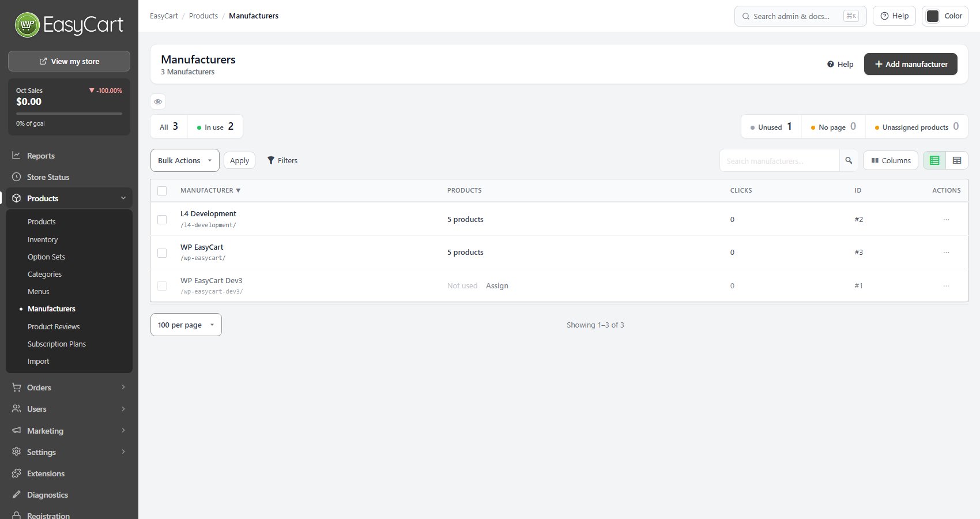
Task: Click the Users people icon
Action: 16,409
